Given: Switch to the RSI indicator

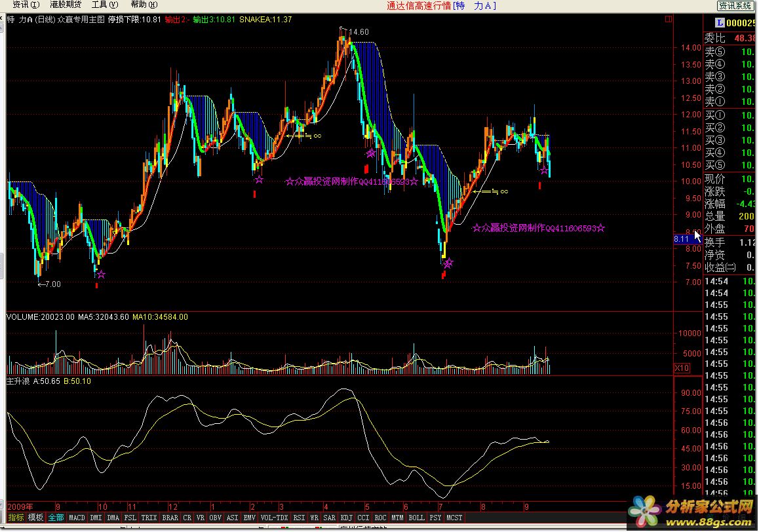Looking at the screenshot, I should [299, 518].
